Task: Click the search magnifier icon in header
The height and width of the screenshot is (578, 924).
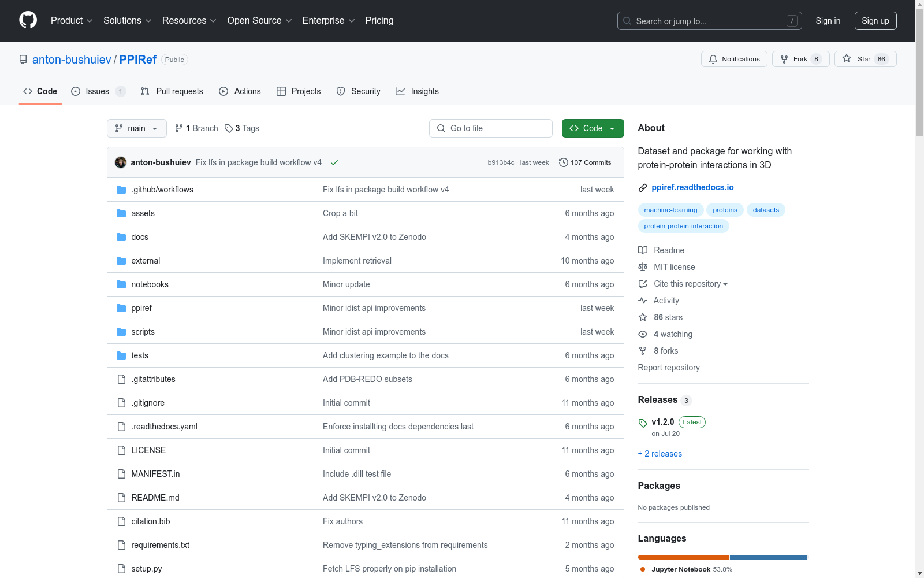Action: (x=627, y=21)
